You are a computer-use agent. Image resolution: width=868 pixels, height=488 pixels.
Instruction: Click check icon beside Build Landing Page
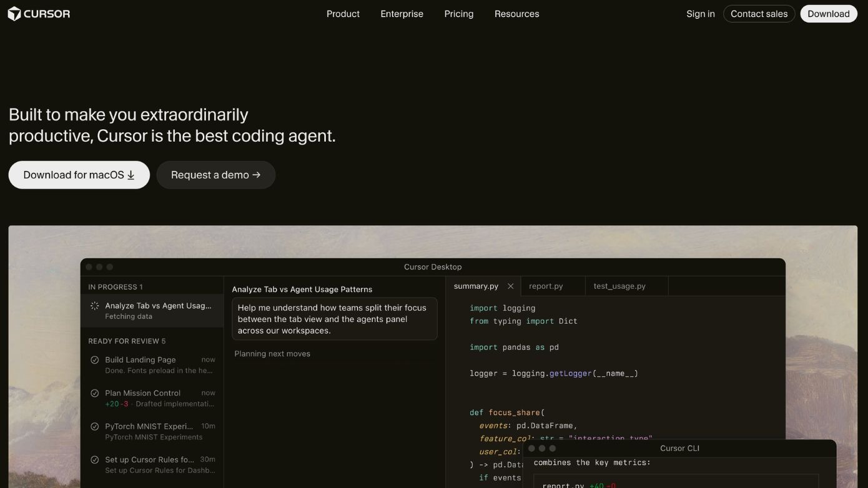94,360
